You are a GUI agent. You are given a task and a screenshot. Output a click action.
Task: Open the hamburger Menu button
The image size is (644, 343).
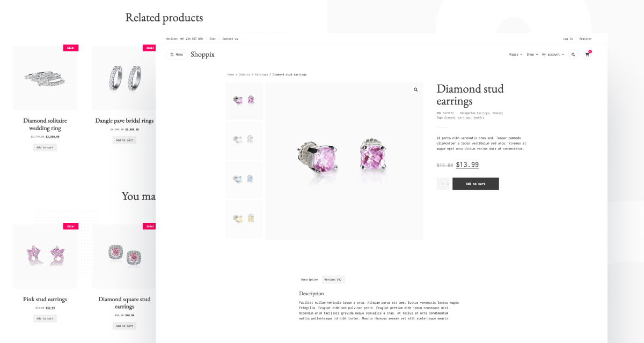[x=177, y=55]
